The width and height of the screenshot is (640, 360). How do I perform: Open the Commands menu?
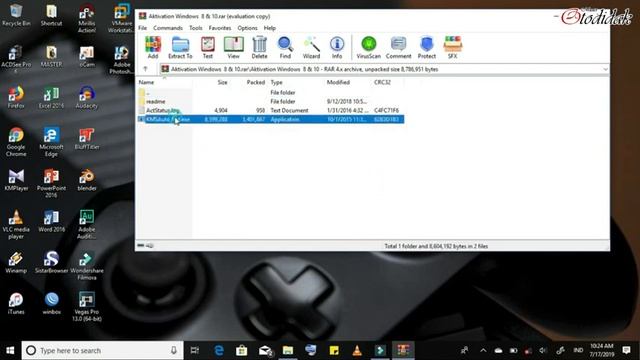pyautogui.click(x=168, y=28)
